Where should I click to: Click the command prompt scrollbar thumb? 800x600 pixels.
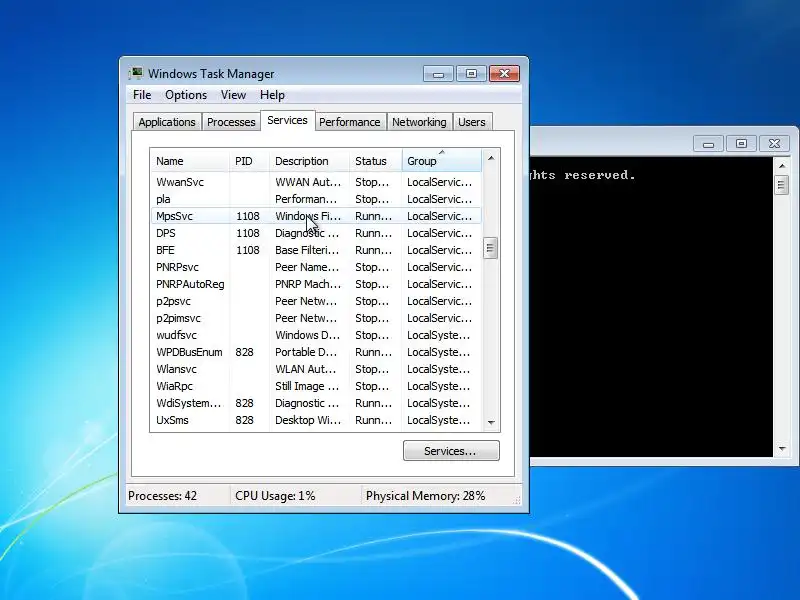(782, 185)
